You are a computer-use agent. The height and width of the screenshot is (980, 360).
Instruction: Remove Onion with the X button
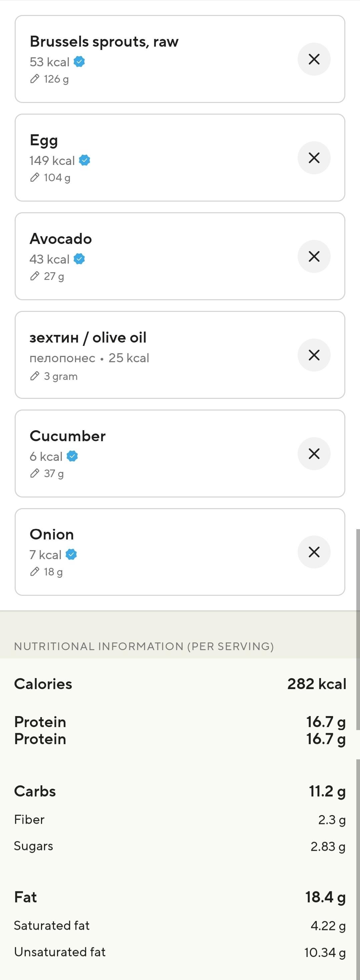point(314,551)
